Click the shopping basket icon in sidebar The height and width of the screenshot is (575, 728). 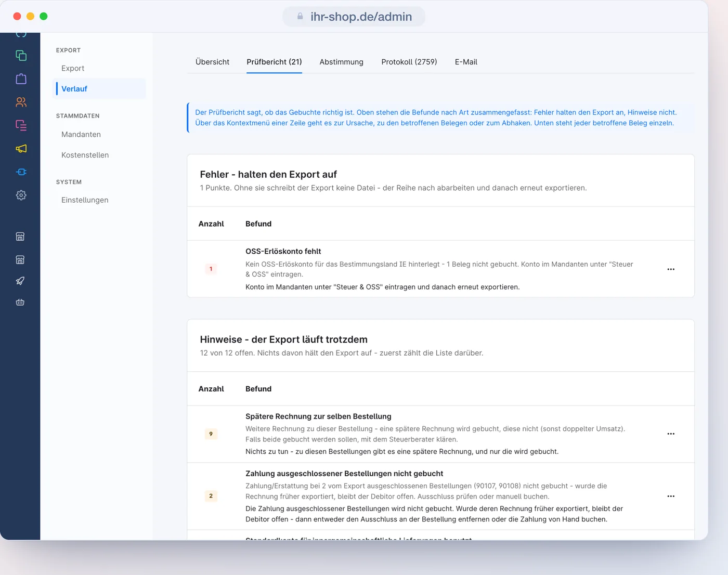pos(20,302)
